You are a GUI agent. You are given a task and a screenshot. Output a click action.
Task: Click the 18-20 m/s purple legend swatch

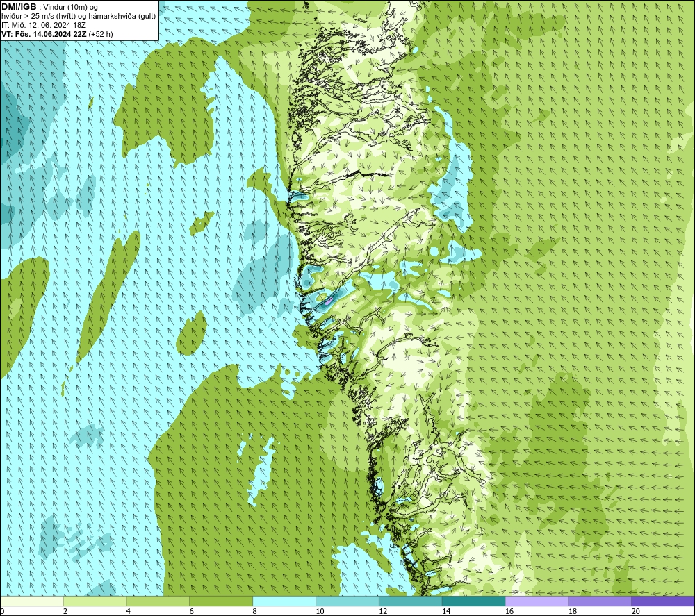[600, 601]
